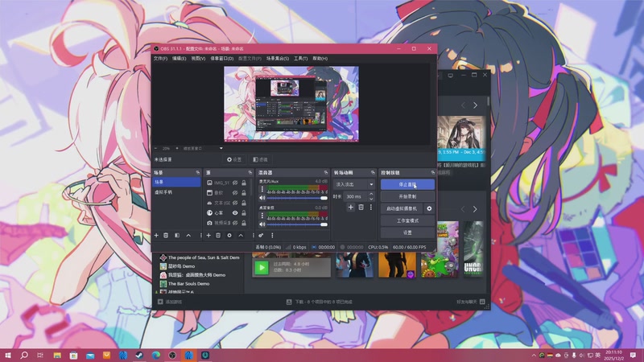Toggle visibility of the window capture source
This screenshot has height=362, width=644.
pyautogui.click(x=235, y=192)
